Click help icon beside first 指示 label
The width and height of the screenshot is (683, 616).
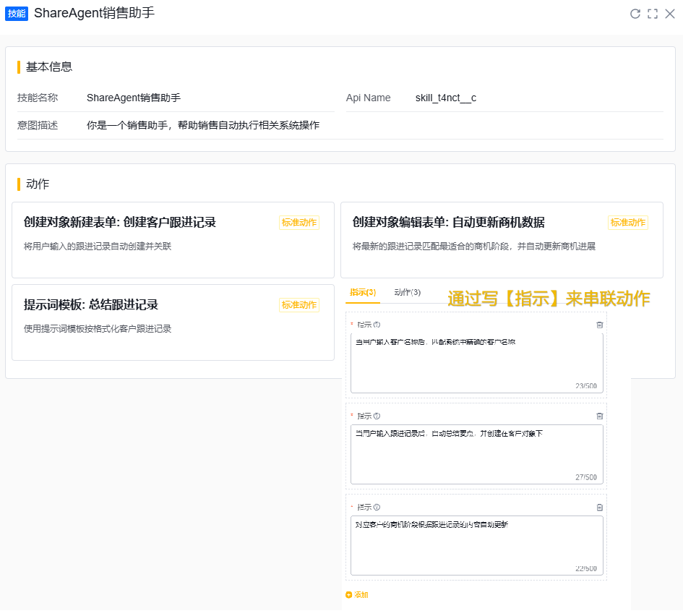point(377,325)
